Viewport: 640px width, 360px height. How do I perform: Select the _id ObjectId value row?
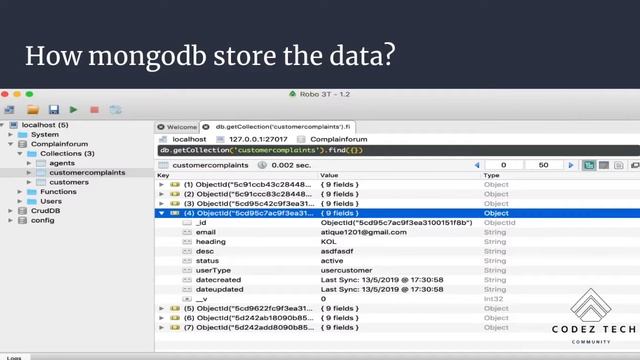click(397, 222)
